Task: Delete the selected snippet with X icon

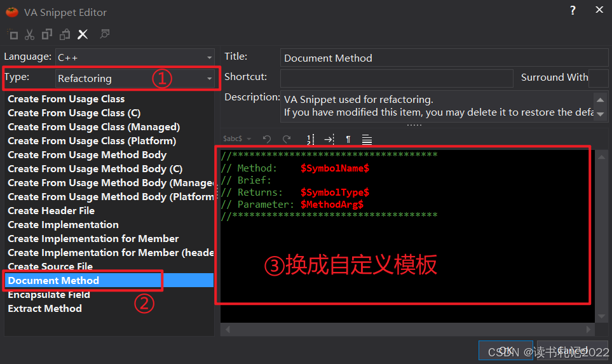Action: coord(83,35)
